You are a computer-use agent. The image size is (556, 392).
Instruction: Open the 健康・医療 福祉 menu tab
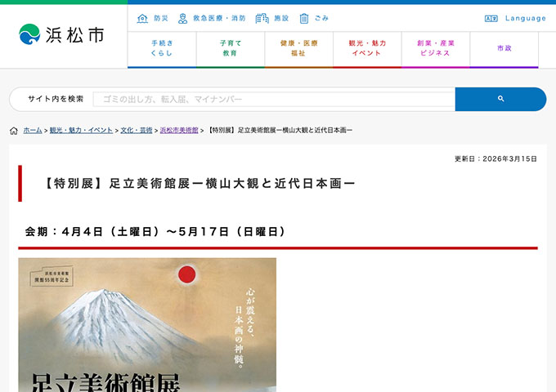[299, 48]
